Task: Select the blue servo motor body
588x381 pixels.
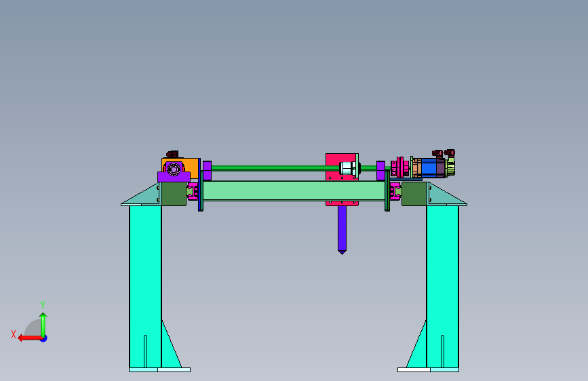Action: pyautogui.click(x=429, y=167)
